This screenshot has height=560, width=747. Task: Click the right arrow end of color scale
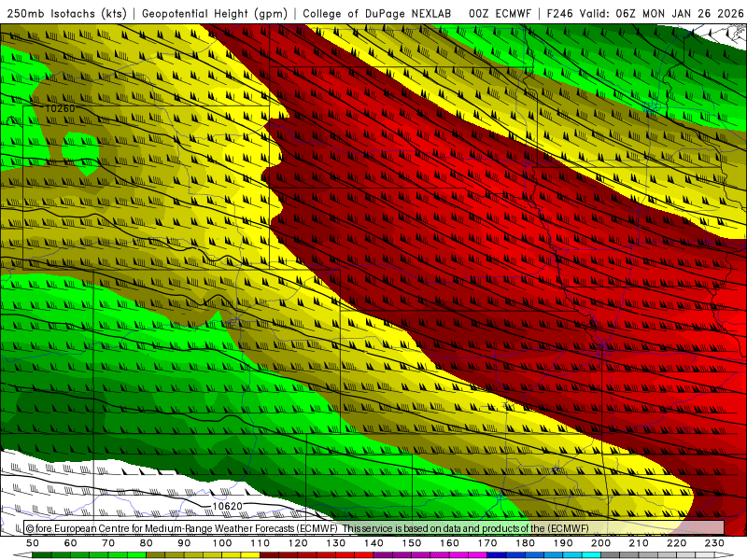725,555
